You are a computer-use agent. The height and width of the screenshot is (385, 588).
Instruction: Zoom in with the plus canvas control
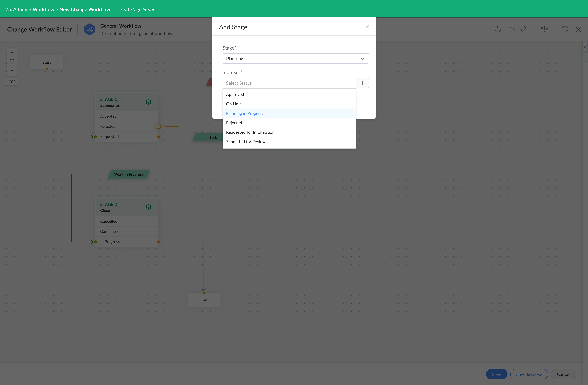tap(12, 52)
